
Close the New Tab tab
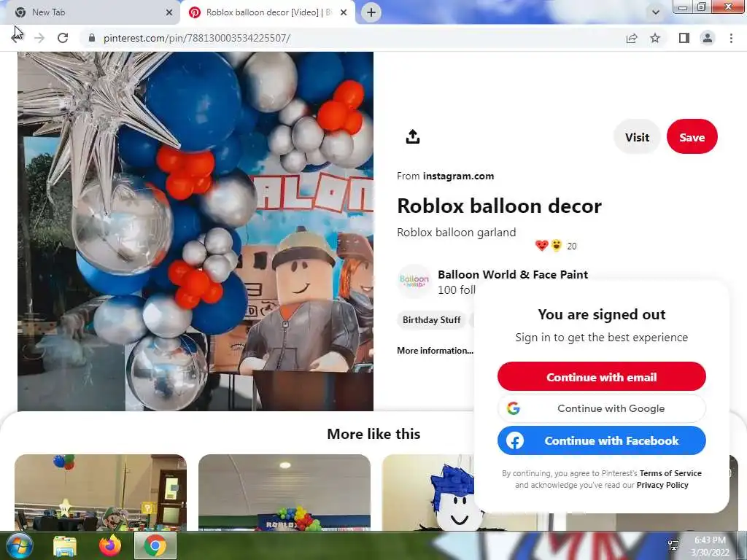pyautogui.click(x=169, y=12)
